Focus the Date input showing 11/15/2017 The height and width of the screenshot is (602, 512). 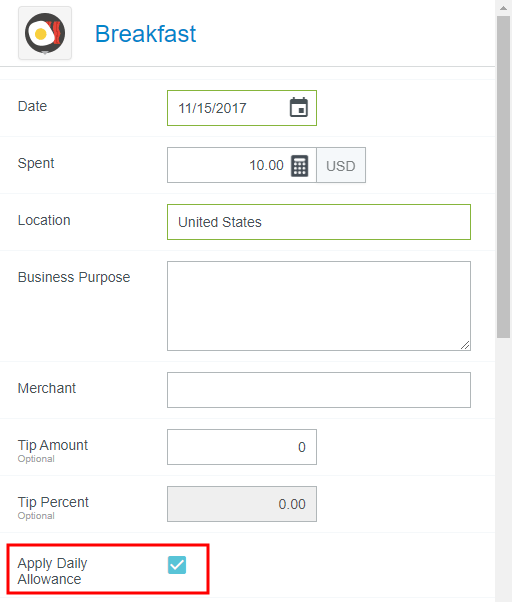pyautogui.click(x=242, y=108)
